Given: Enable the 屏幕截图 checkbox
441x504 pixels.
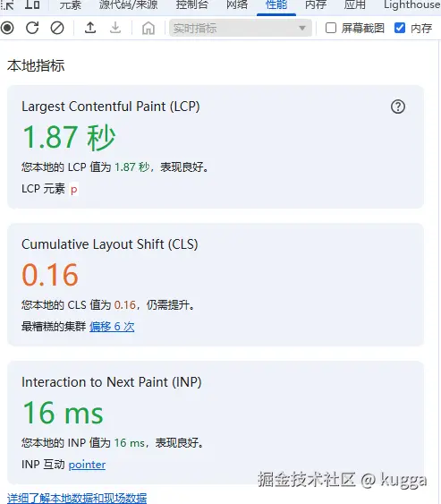Looking at the screenshot, I should (331, 28).
